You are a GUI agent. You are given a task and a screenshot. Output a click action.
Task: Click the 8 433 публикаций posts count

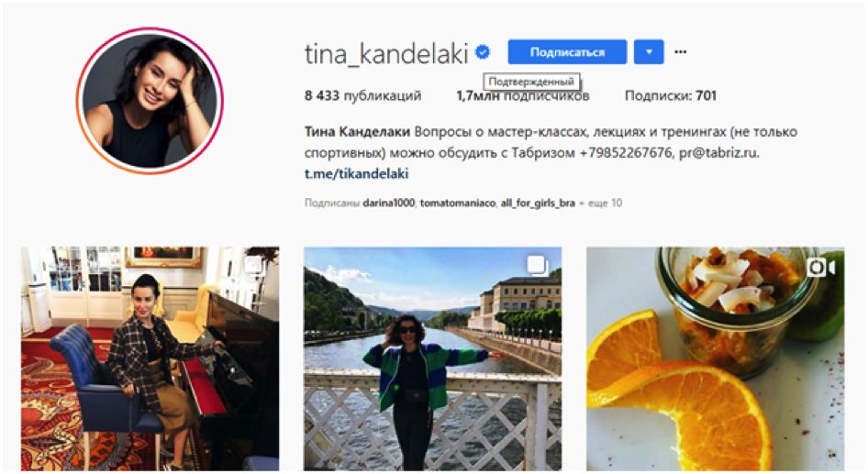coord(362,95)
